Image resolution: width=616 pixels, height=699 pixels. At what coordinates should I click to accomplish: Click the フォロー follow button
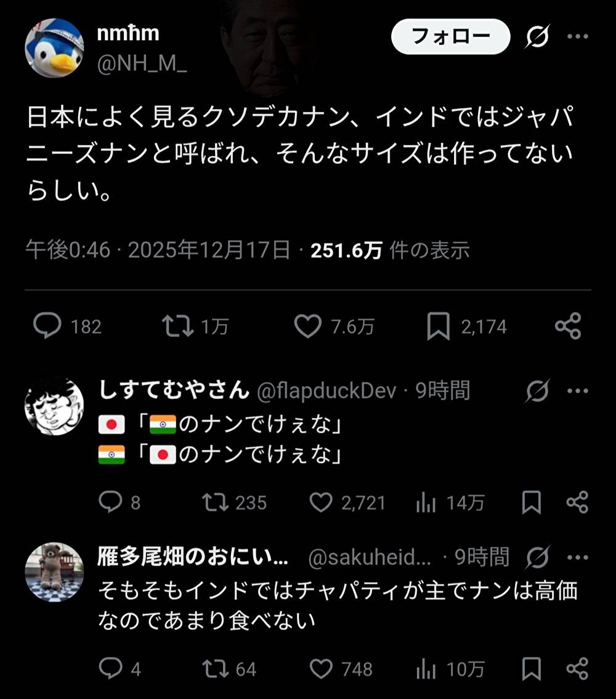[x=450, y=37]
